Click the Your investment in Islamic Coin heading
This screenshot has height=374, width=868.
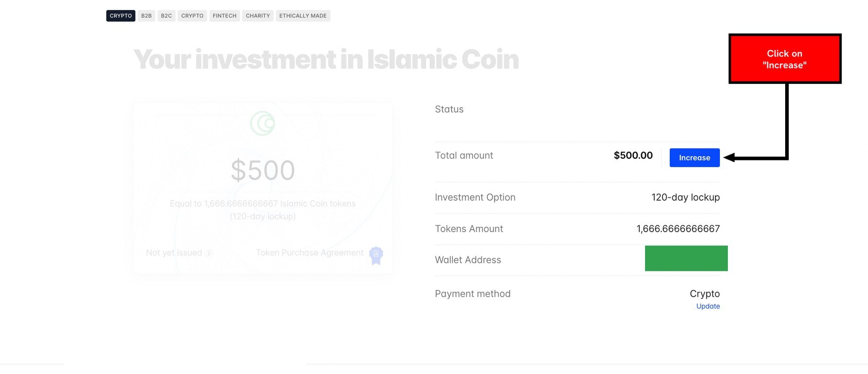point(326,59)
